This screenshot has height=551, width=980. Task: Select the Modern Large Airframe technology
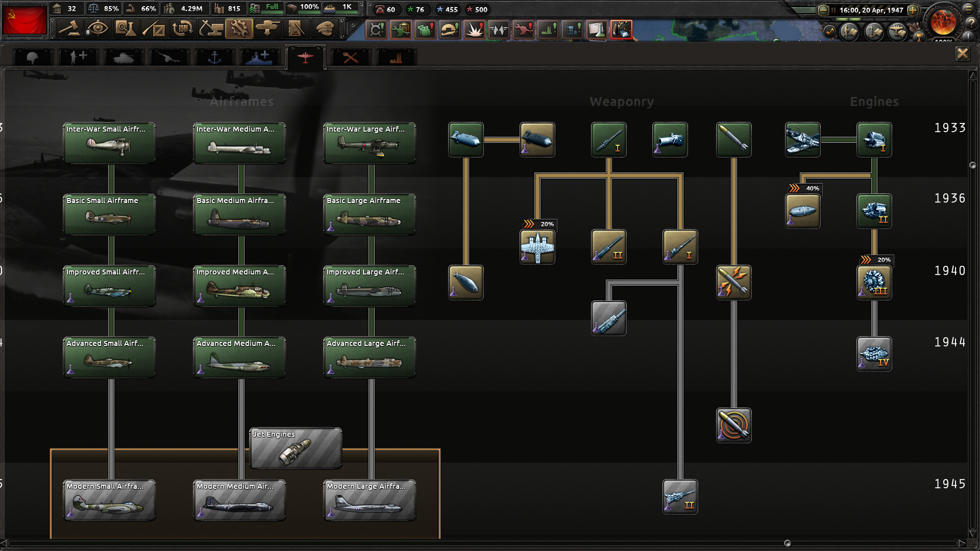pyautogui.click(x=369, y=500)
